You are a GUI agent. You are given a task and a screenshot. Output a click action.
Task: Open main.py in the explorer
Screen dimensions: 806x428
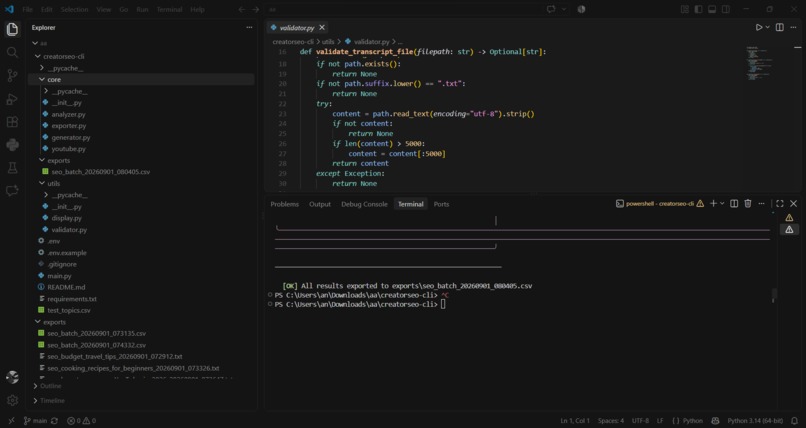point(59,276)
